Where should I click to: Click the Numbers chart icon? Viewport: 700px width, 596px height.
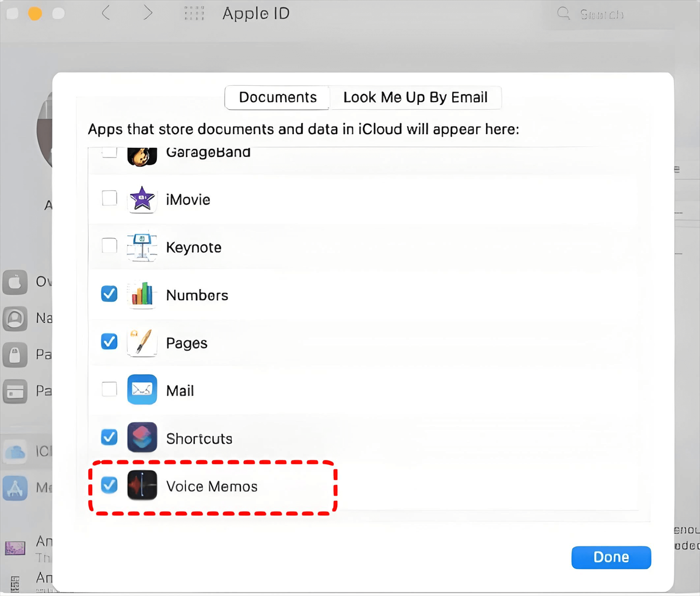coord(142,295)
